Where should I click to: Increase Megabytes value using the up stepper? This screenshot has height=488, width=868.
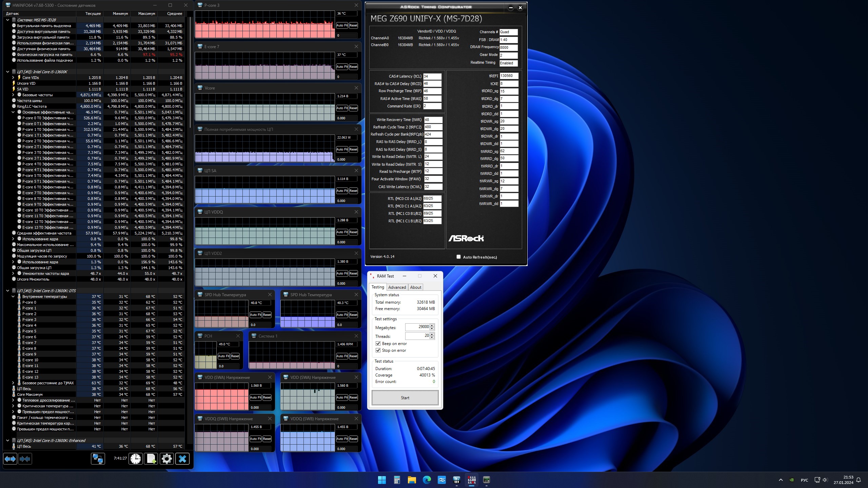[x=432, y=325]
